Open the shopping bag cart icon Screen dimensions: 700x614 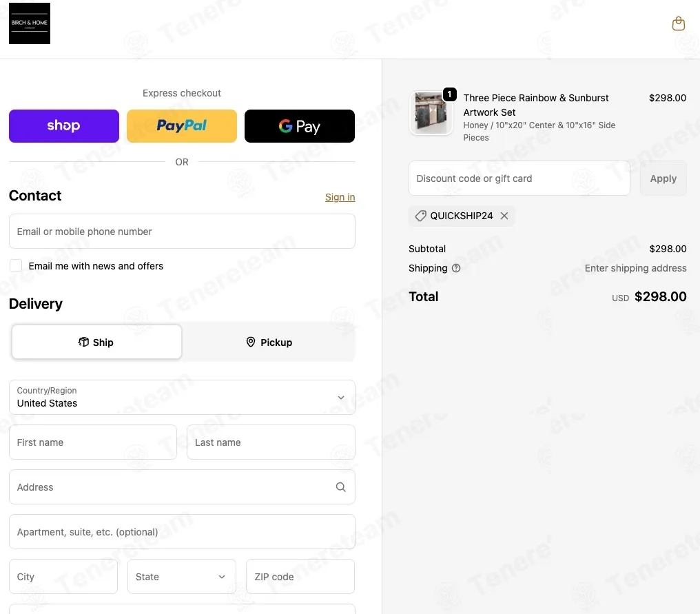(678, 23)
